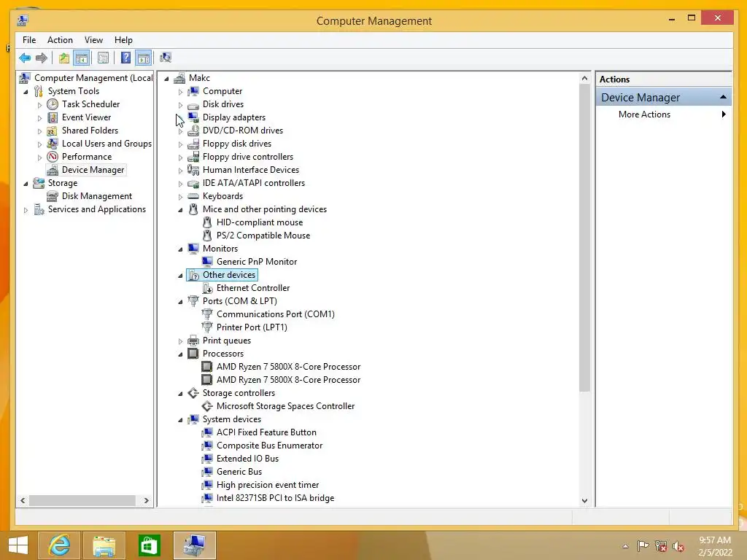747x560 pixels.
Task: Select Intel 82371SB PCI to ISA bridge
Action: (x=275, y=498)
